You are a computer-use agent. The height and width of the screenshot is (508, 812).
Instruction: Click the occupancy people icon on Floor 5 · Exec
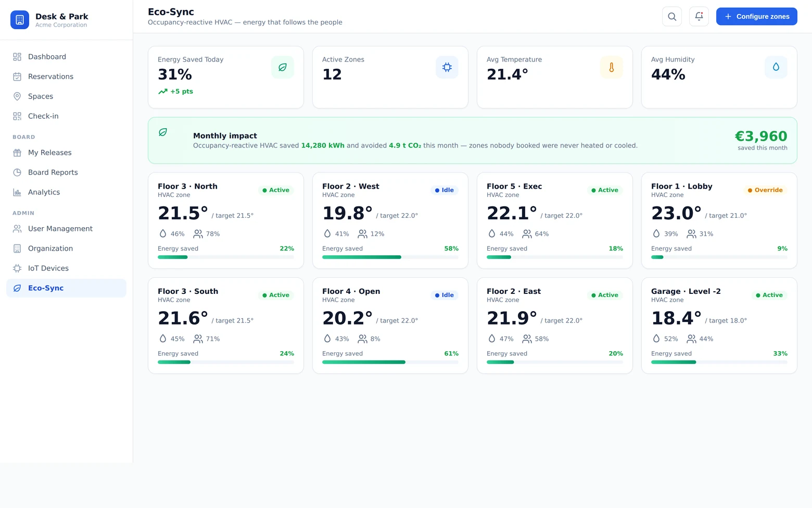pos(527,234)
